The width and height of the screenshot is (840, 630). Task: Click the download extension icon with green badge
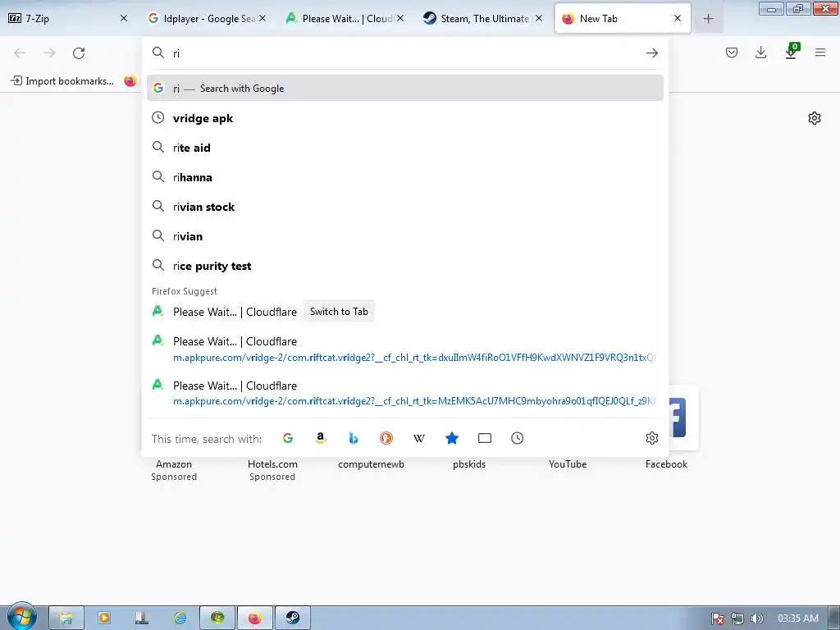click(x=792, y=52)
